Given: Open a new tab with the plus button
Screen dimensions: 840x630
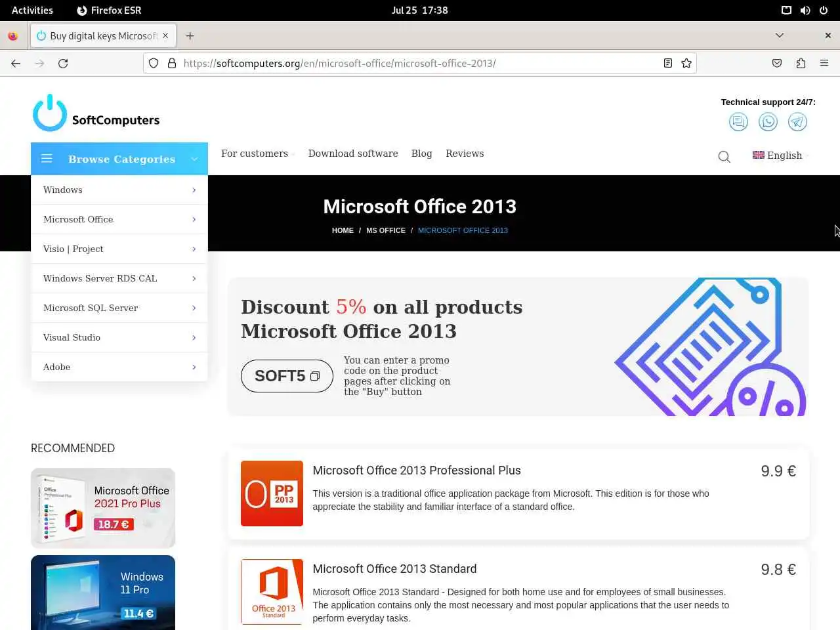Looking at the screenshot, I should click(x=190, y=36).
